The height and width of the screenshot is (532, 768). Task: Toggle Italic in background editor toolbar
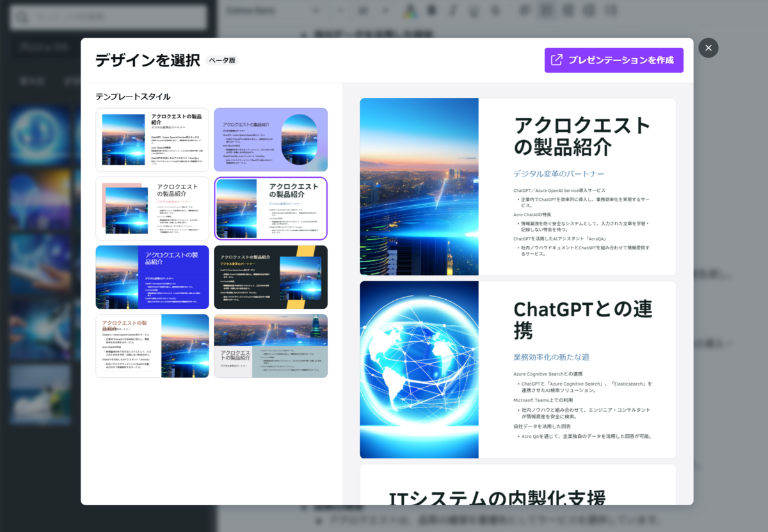(452, 11)
